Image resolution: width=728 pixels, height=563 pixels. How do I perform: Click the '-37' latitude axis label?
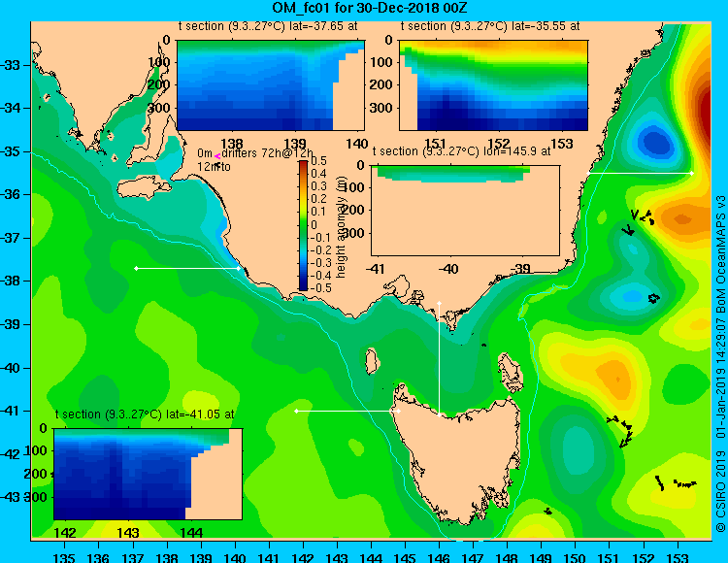[x=11, y=238]
